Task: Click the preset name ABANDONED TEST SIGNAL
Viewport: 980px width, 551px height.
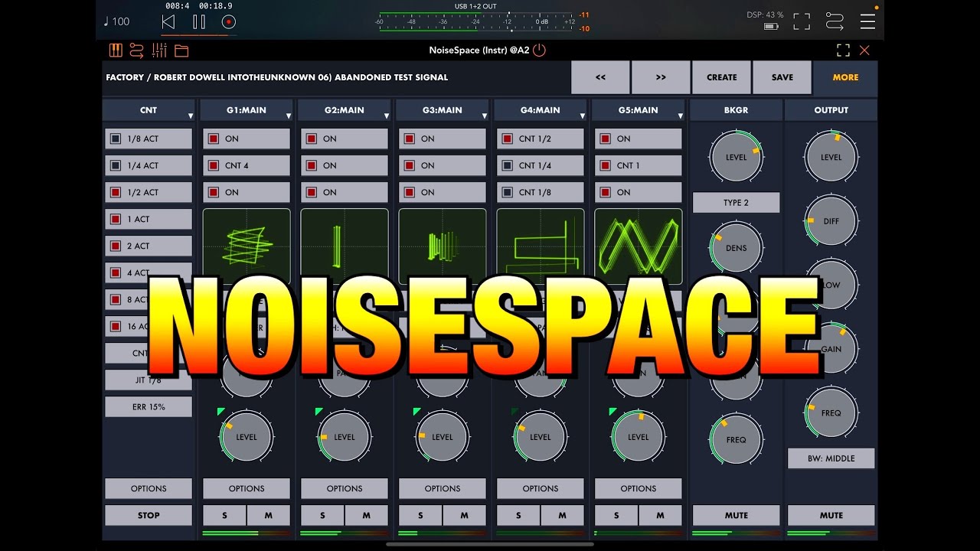Action: point(391,77)
